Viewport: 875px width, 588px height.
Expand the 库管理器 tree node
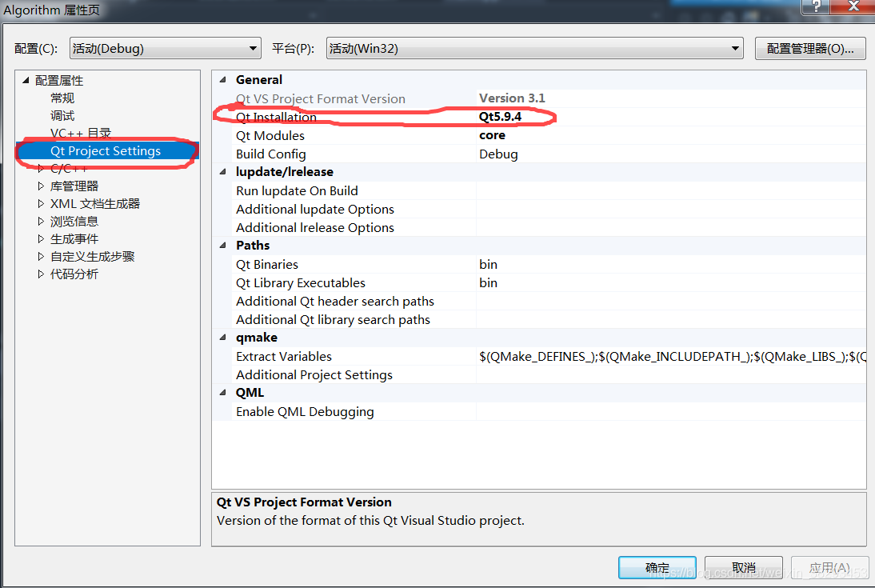[x=41, y=186]
